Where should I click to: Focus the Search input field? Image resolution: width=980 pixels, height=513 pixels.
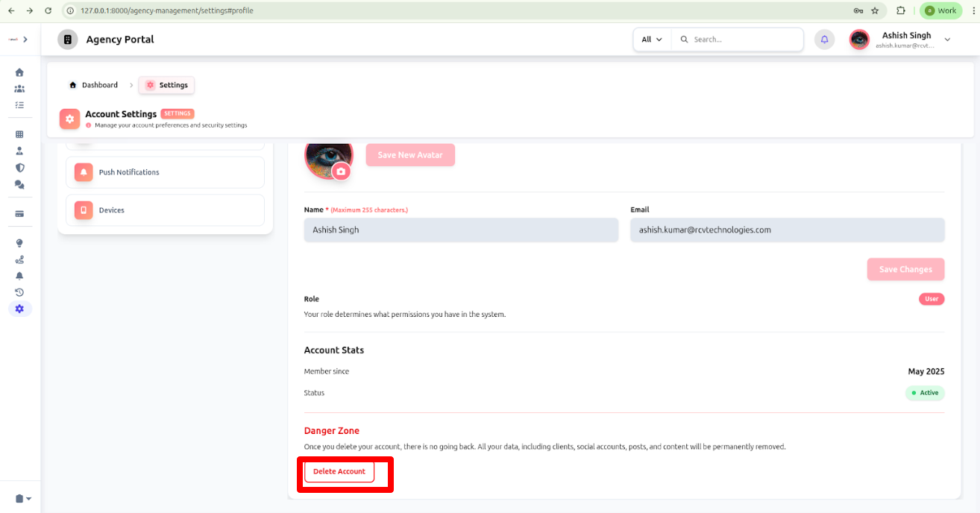coord(737,40)
